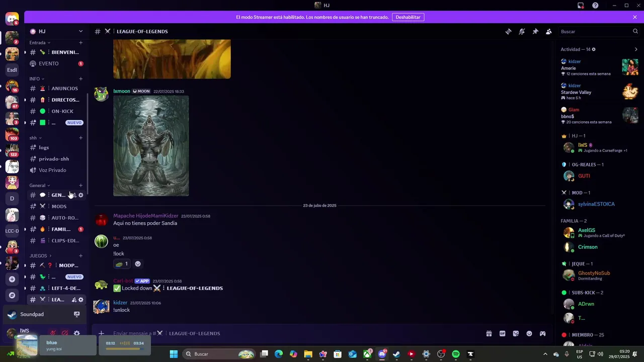The height and width of the screenshot is (362, 644).
Task: Create channel in INFO category
Action: (80, 79)
